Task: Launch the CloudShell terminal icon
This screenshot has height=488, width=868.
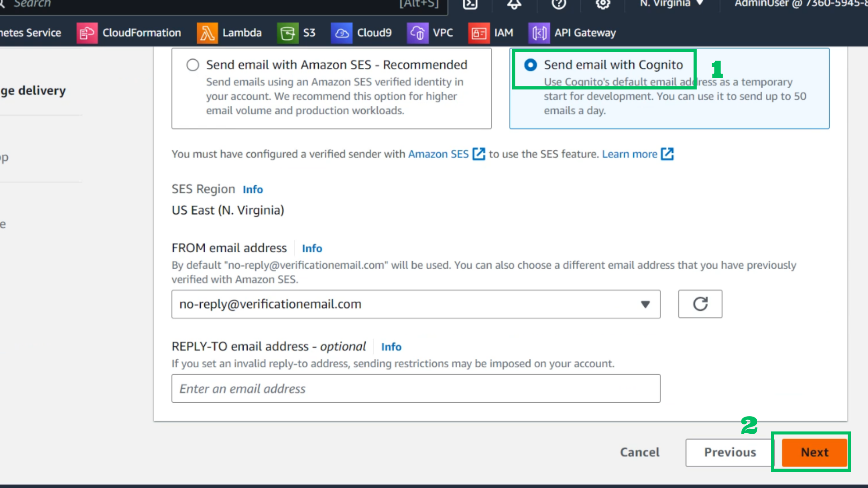Action: pyautogui.click(x=470, y=4)
